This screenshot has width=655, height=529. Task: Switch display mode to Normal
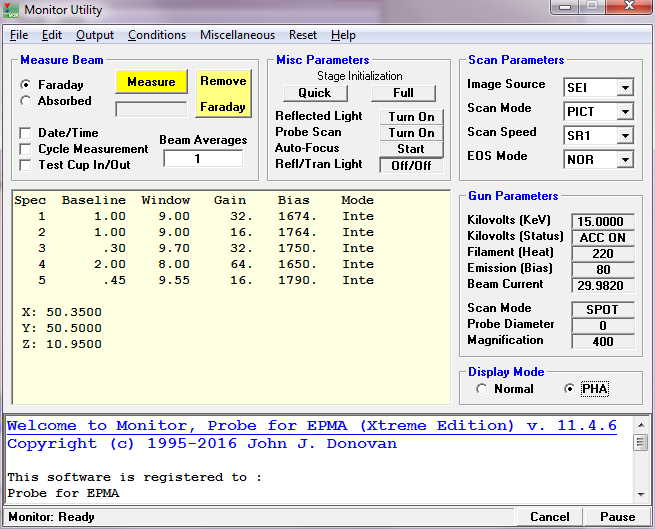(482, 389)
